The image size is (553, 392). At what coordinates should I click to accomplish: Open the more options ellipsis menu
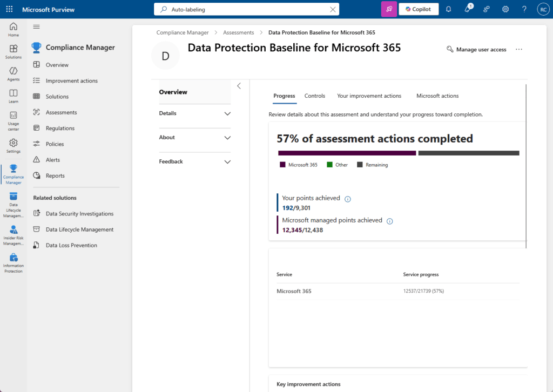tap(519, 49)
